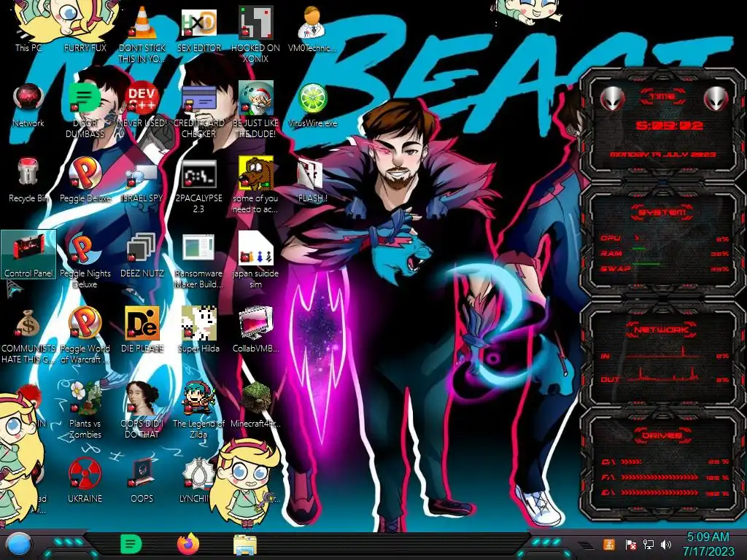Launch the VirusWire.exe lime icon
This screenshot has width=747, height=560.
(312, 105)
